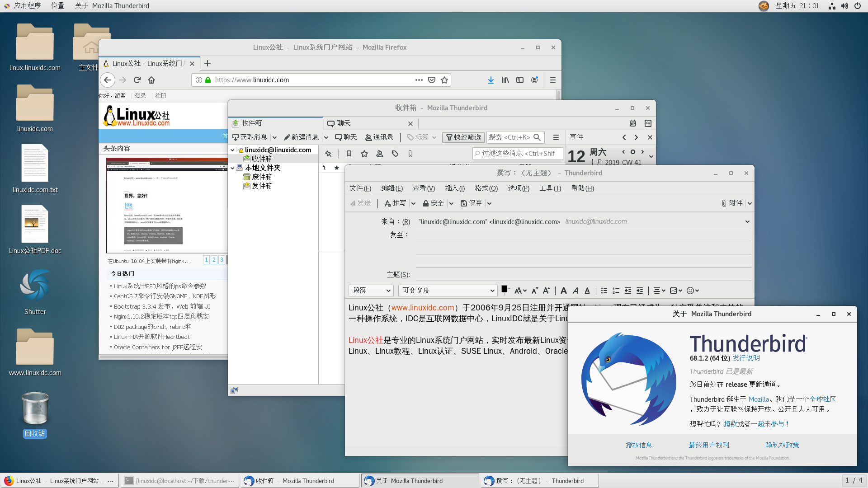Open the From address dropdown
This screenshot has width=868, height=488.
747,221
